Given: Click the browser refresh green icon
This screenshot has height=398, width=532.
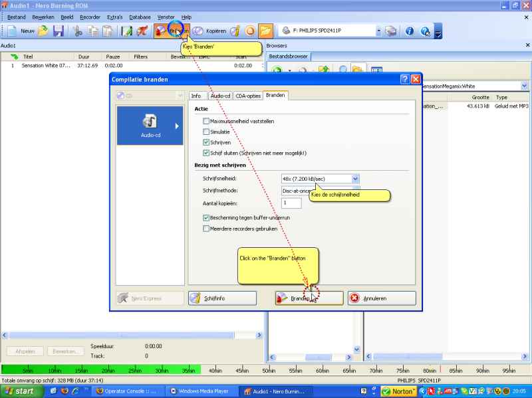Looking at the screenshot, I should point(277,70).
